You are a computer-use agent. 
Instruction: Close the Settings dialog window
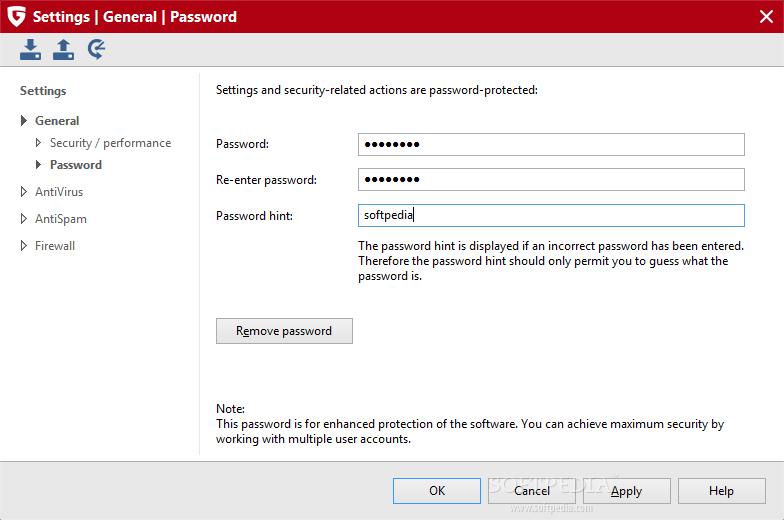766,16
